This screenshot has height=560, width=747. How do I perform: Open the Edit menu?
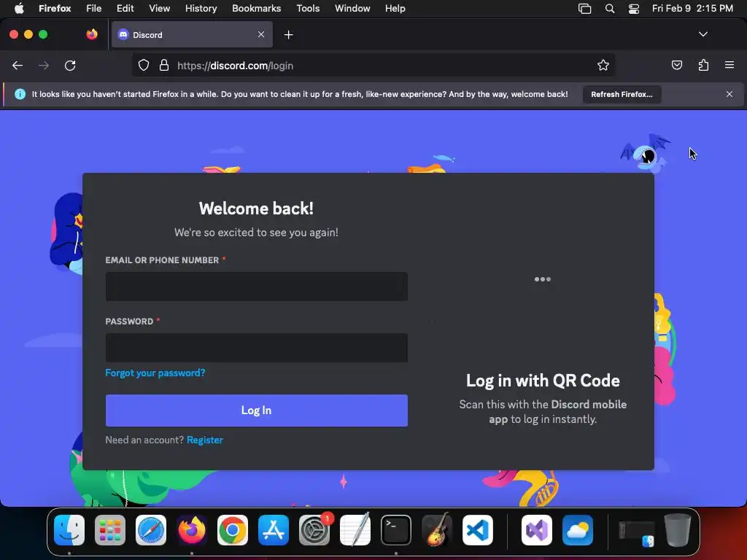pyautogui.click(x=125, y=8)
